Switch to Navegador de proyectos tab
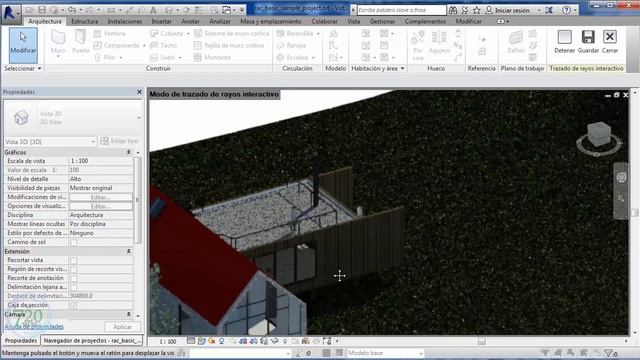The width and height of the screenshot is (640, 360). pos(92,340)
